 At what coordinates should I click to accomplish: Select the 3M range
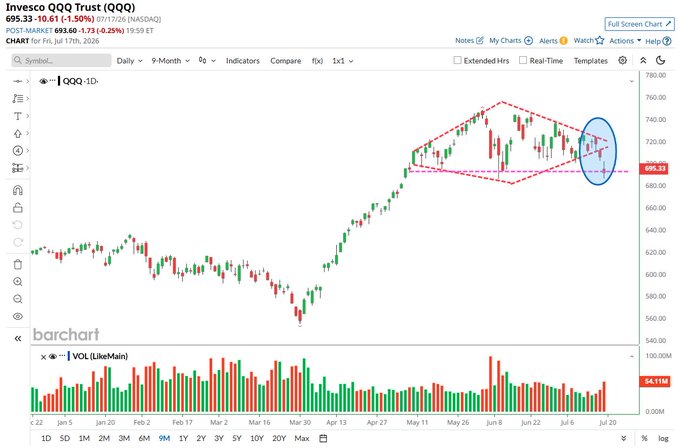click(x=124, y=438)
